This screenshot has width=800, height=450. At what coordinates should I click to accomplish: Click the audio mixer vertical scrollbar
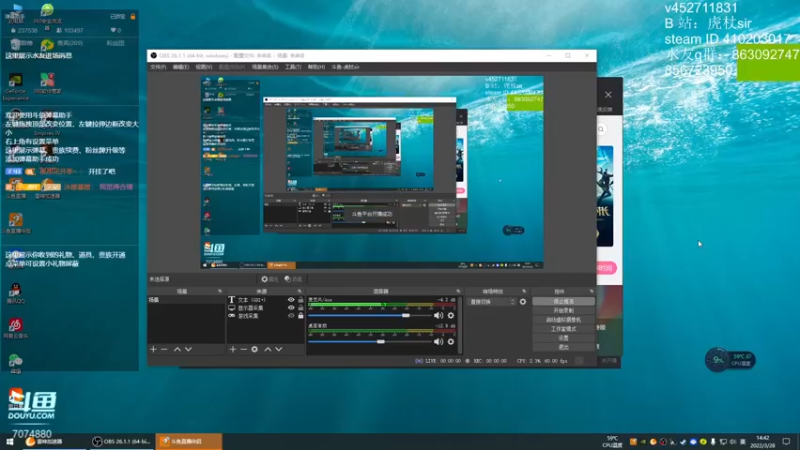(x=460, y=325)
